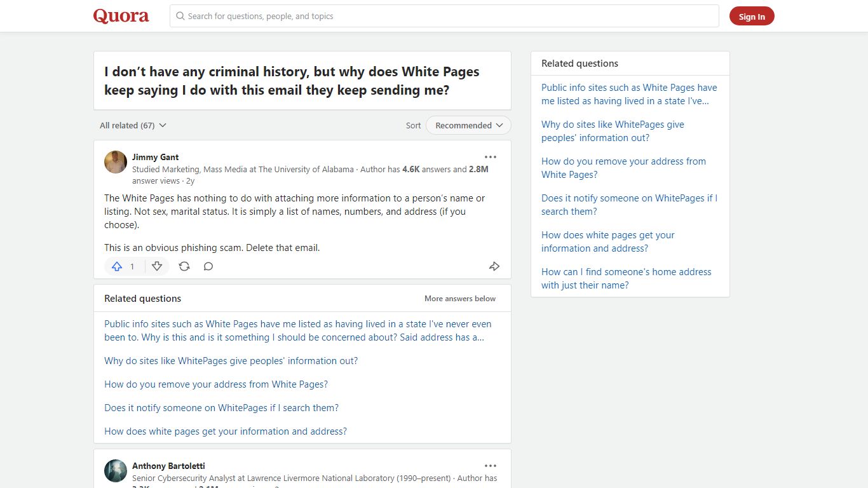Viewport: 868px width, 488px height.
Task: Open comments on Jimmy Gant's answer
Action: pyautogui.click(x=208, y=267)
